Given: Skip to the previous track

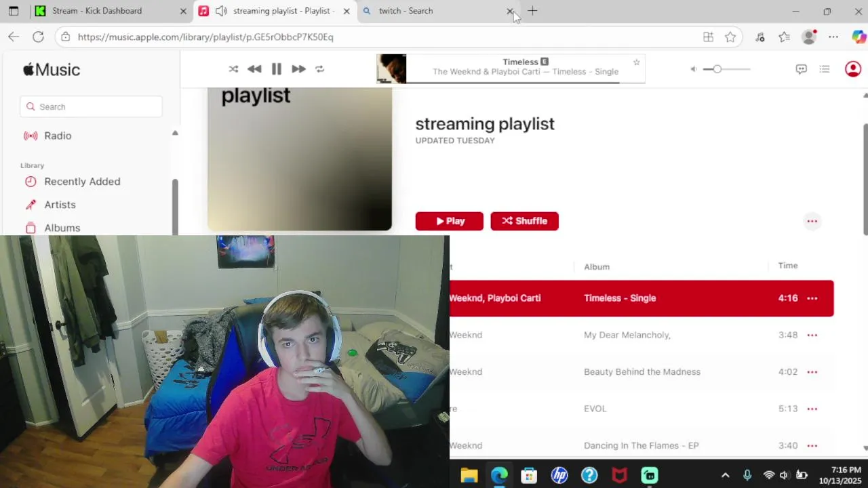Looking at the screenshot, I should tap(254, 69).
